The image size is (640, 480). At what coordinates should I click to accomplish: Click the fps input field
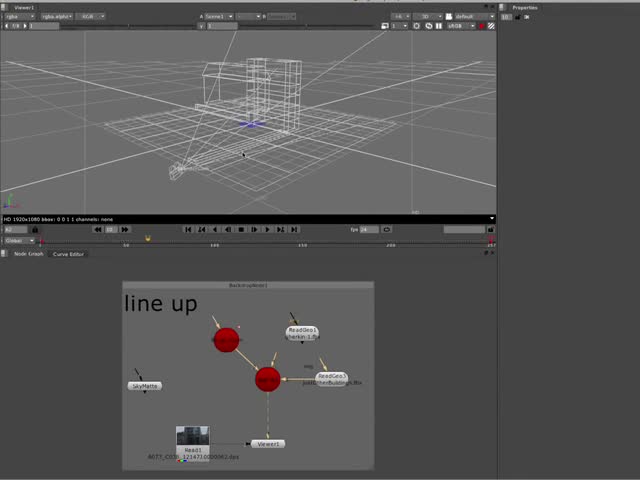(369, 230)
